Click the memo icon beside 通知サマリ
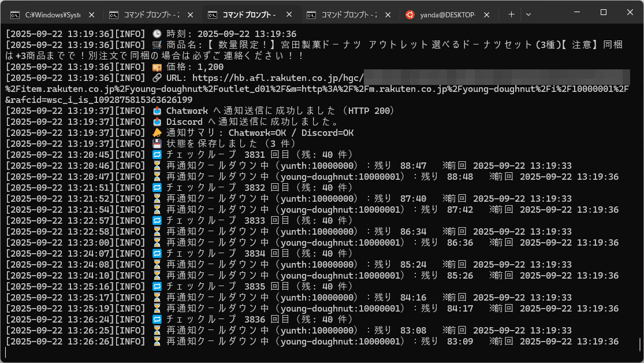The height and width of the screenshot is (363, 644). pyautogui.click(x=157, y=132)
